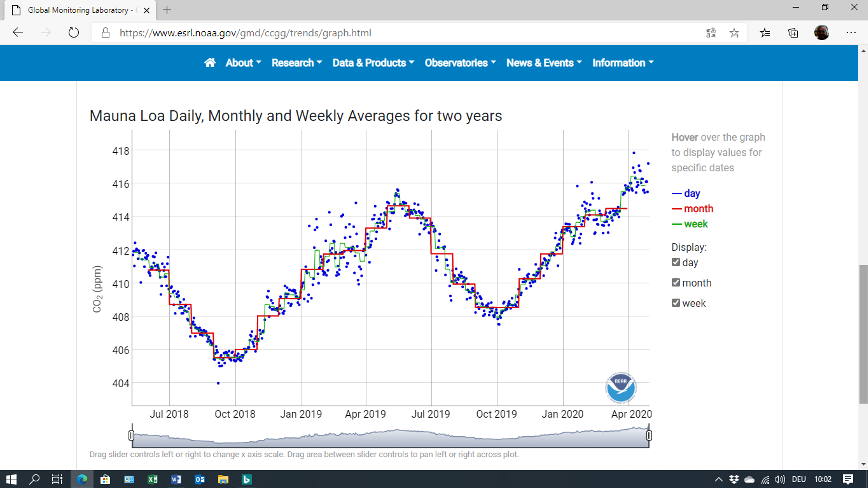Open the browser settings ellipsis menu
This screenshot has height=488, width=868.
tap(849, 32)
